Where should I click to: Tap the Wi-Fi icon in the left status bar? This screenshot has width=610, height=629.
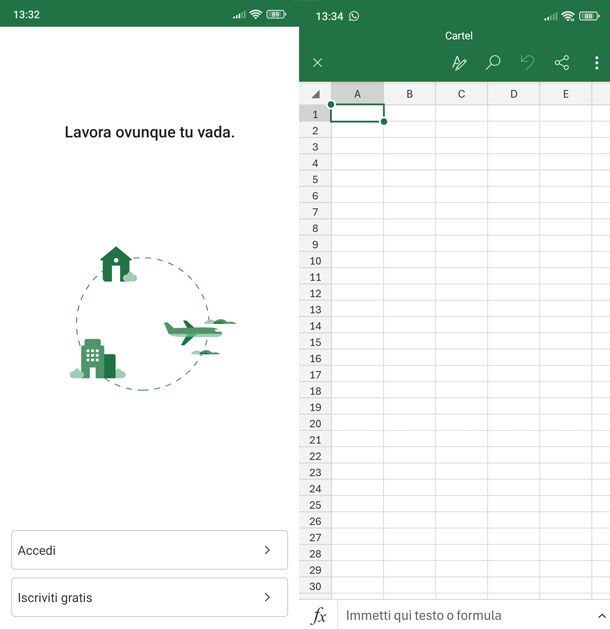tap(255, 14)
